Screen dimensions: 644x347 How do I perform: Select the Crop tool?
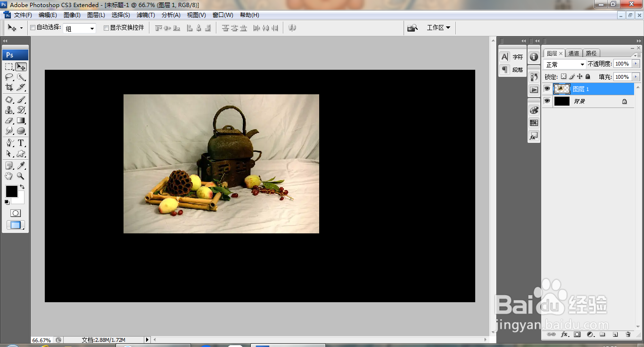[9, 88]
